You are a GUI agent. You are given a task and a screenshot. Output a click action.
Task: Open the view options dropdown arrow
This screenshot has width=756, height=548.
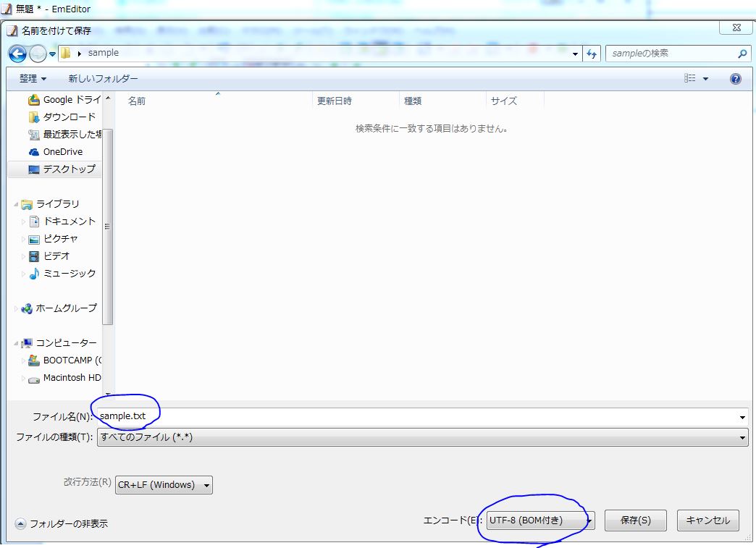[705, 79]
